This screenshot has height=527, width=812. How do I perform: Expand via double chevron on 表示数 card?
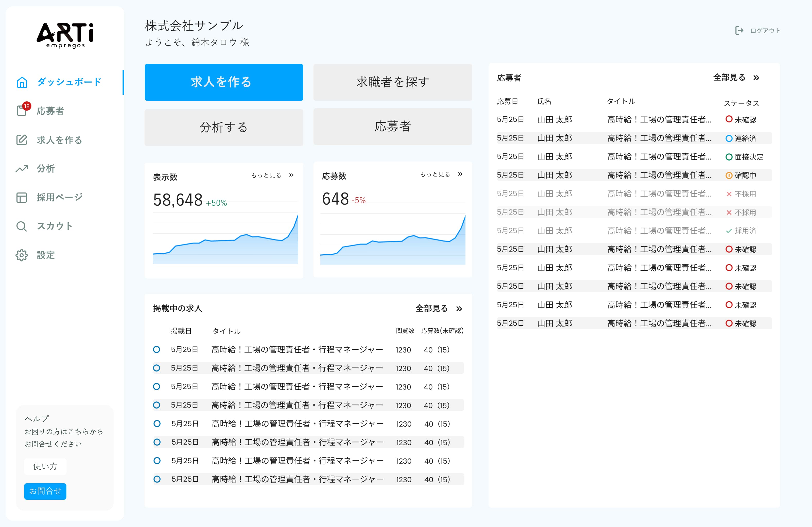pos(291,175)
